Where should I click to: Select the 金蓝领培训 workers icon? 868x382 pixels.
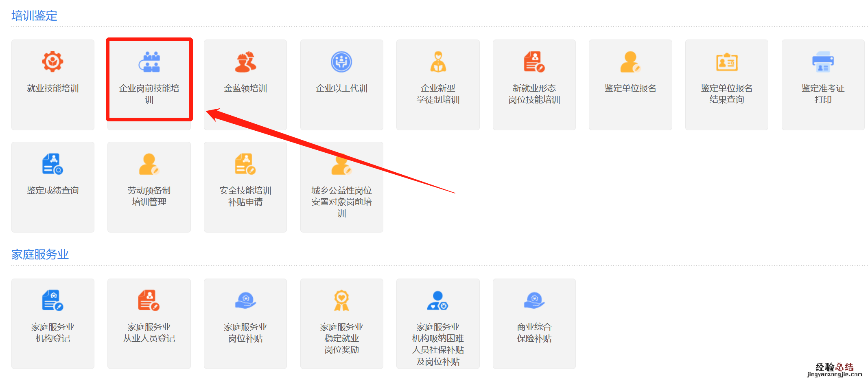(245, 62)
